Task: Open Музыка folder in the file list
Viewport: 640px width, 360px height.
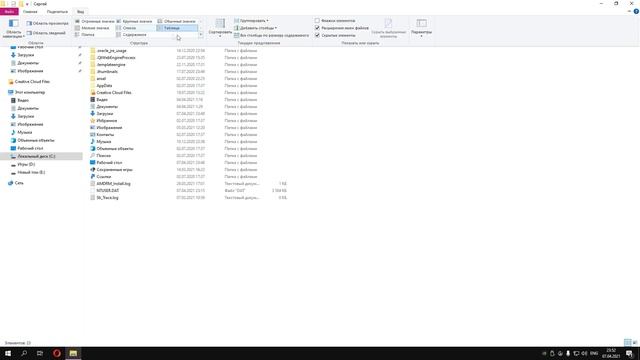Action: [104, 142]
